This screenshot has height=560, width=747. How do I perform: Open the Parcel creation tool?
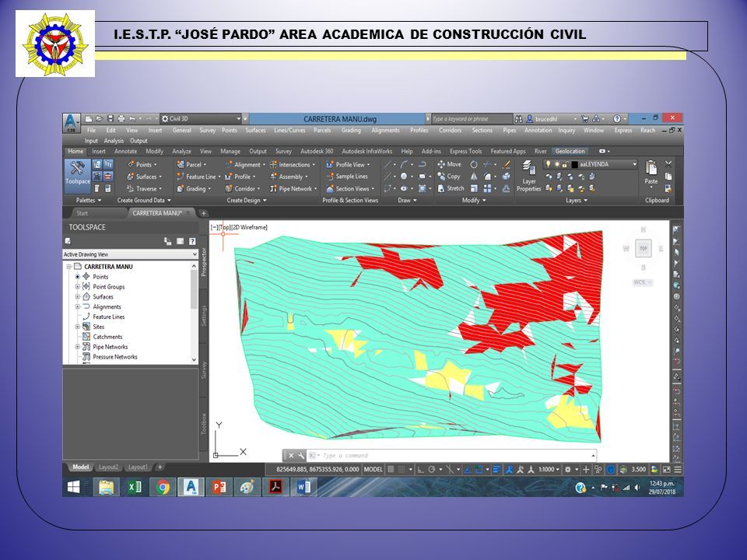[x=191, y=165]
